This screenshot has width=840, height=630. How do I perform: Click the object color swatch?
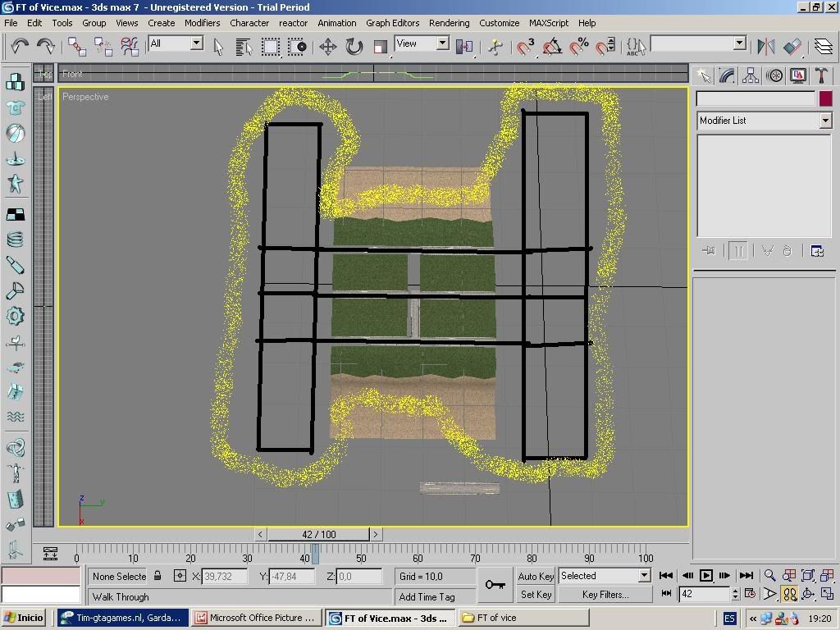(825, 98)
